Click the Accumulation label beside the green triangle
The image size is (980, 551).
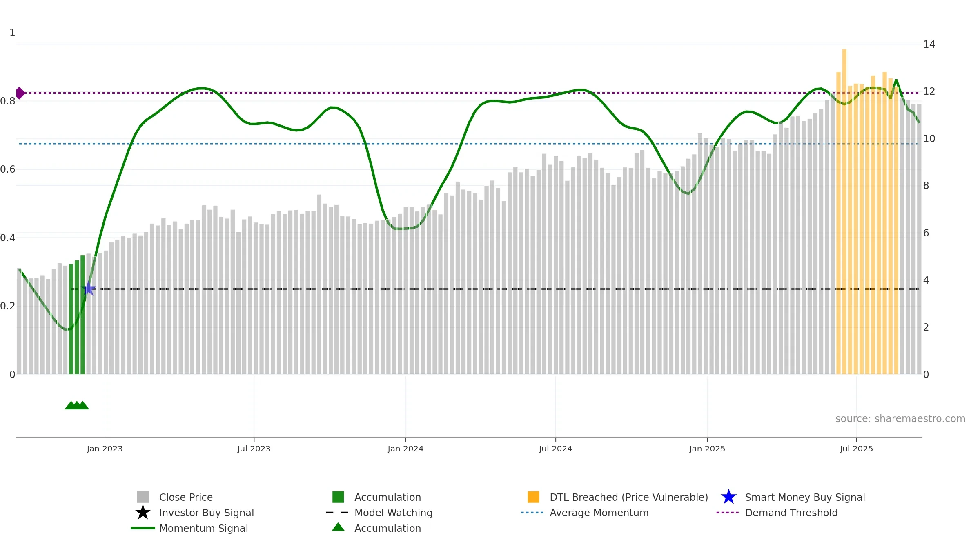click(x=388, y=528)
